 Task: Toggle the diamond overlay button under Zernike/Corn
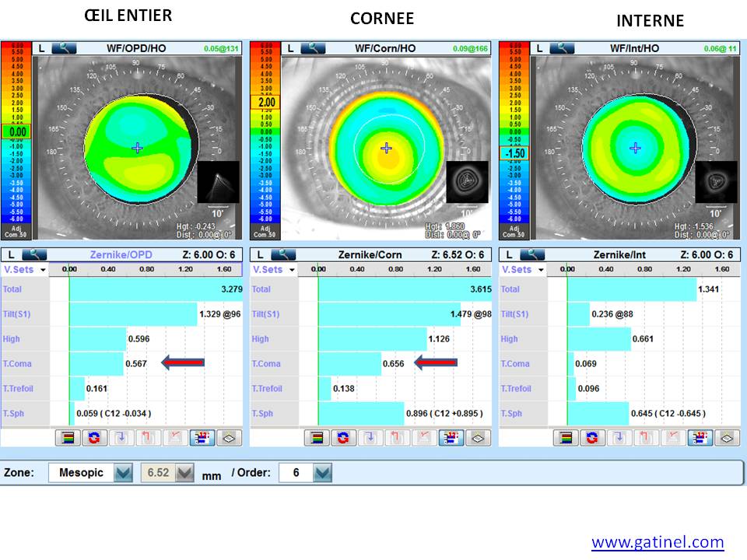pyautogui.click(x=477, y=438)
